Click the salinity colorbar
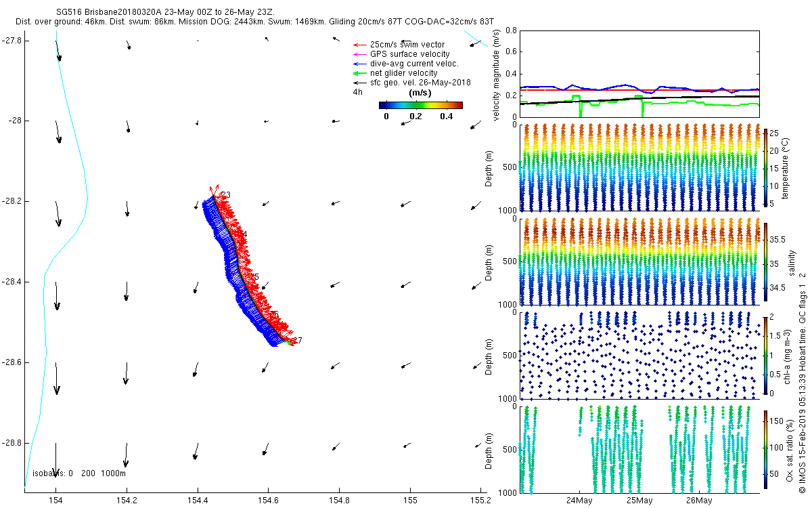The height and width of the screenshot is (508, 812). pyautogui.click(x=765, y=261)
